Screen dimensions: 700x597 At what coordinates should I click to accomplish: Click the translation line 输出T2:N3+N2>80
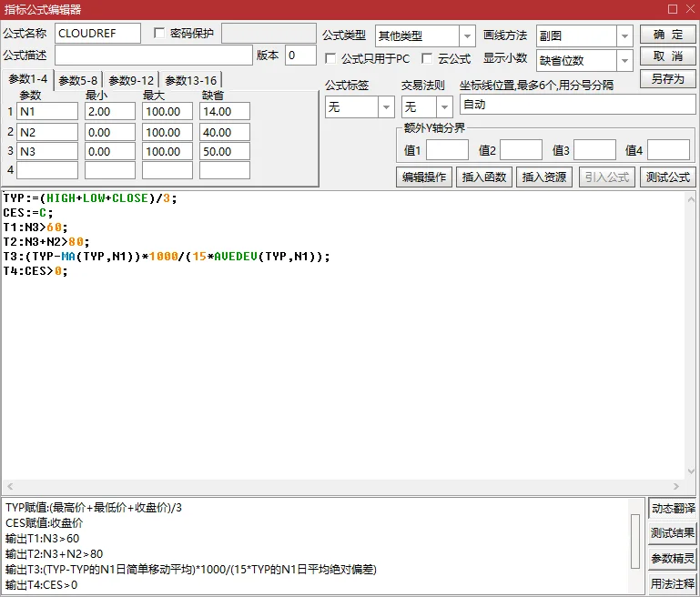(x=54, y=554)
